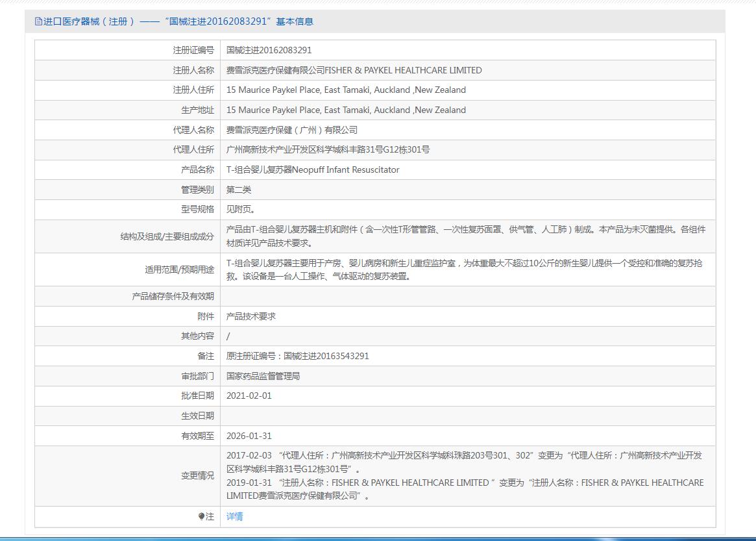Select expiry date 2026-01-31

pyautogui.click(x=249, y=436)
